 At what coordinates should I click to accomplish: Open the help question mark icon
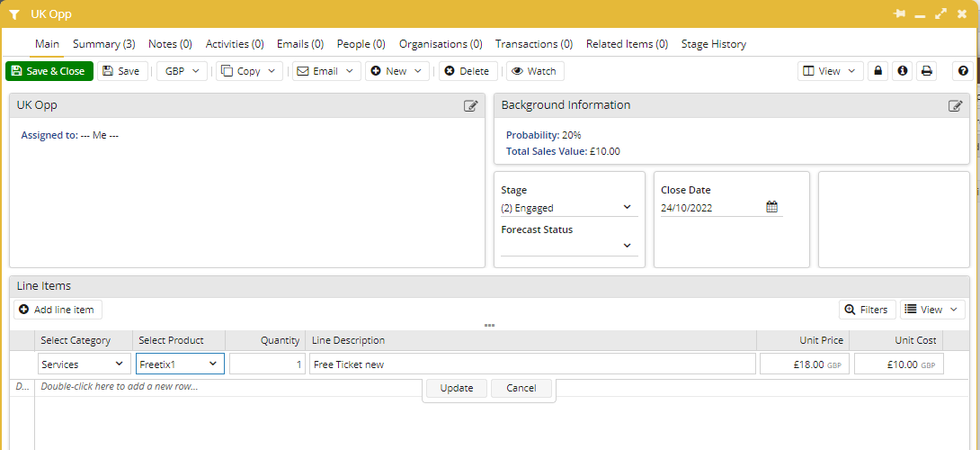tap(963, 71)
